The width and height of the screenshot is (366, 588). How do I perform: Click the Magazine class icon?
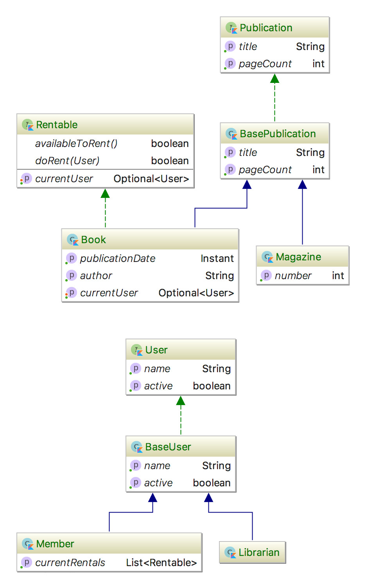point(267,257)
